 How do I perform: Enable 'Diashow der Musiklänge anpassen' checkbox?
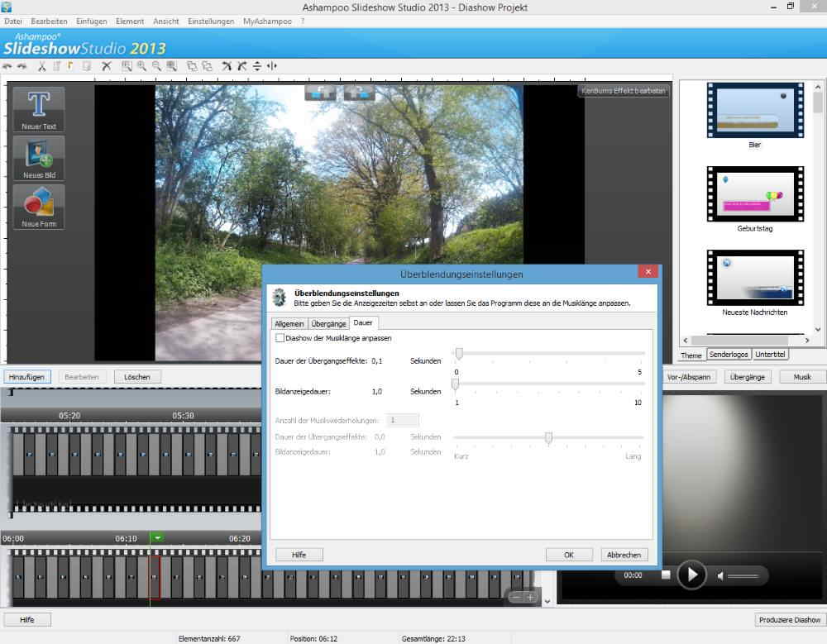coord(280,338)
